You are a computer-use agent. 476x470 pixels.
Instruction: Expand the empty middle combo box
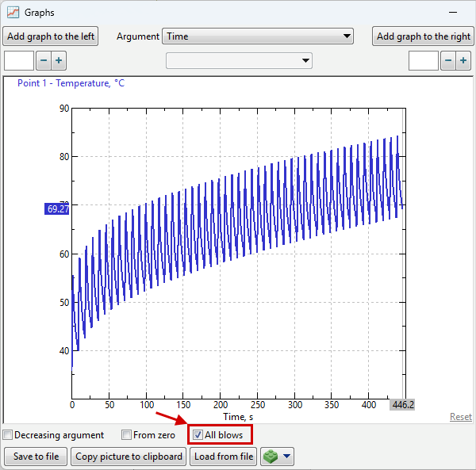(238, 61)
